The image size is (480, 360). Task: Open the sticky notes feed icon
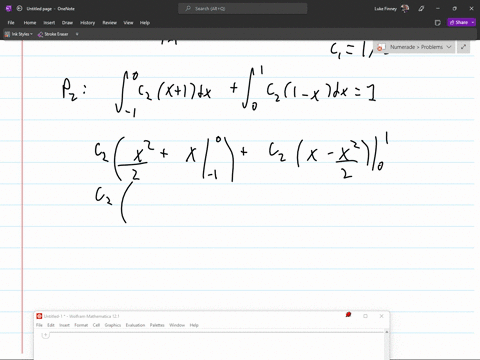tap(438, 23)
